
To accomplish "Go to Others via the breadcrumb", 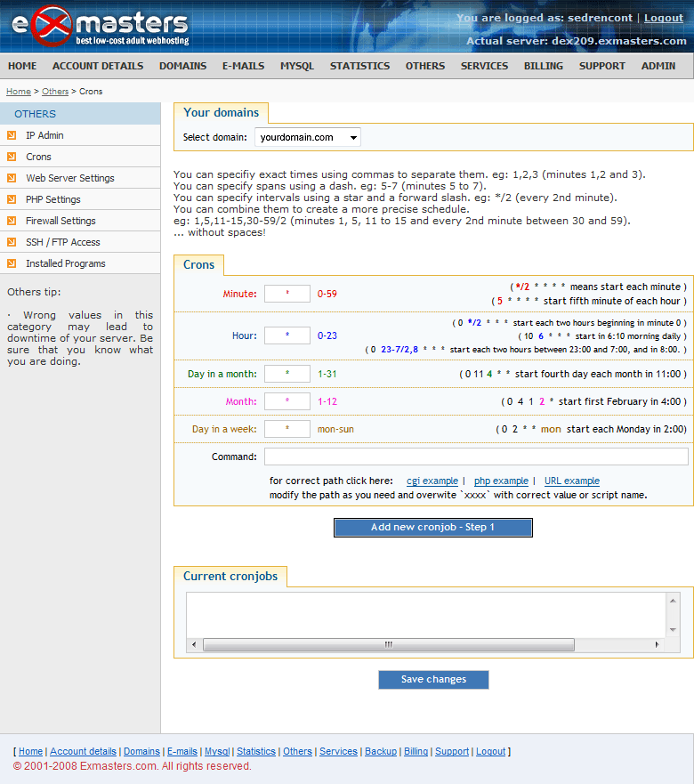I will [x=55, y=92].
